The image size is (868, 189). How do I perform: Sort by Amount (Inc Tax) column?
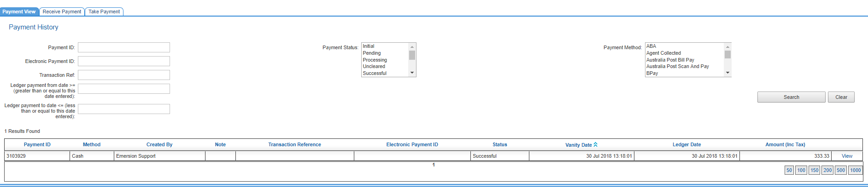[785, 144]
